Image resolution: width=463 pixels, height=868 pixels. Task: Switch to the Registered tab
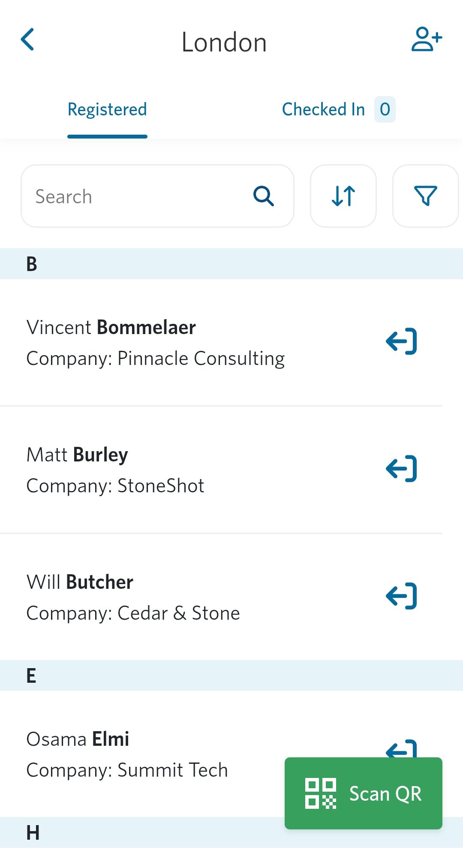point(107,110)
